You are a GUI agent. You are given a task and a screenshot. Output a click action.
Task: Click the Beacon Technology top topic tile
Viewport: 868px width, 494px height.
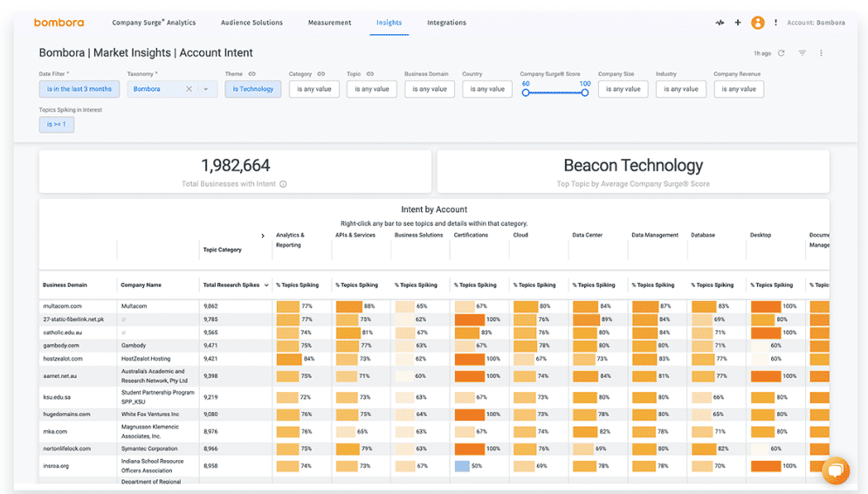tap(633, 171)
